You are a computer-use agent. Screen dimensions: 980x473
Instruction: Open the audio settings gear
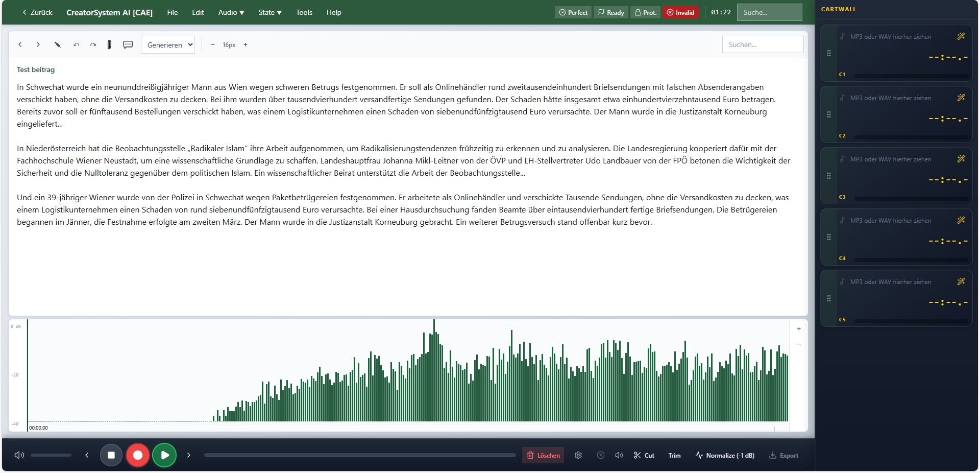[578, 455]
